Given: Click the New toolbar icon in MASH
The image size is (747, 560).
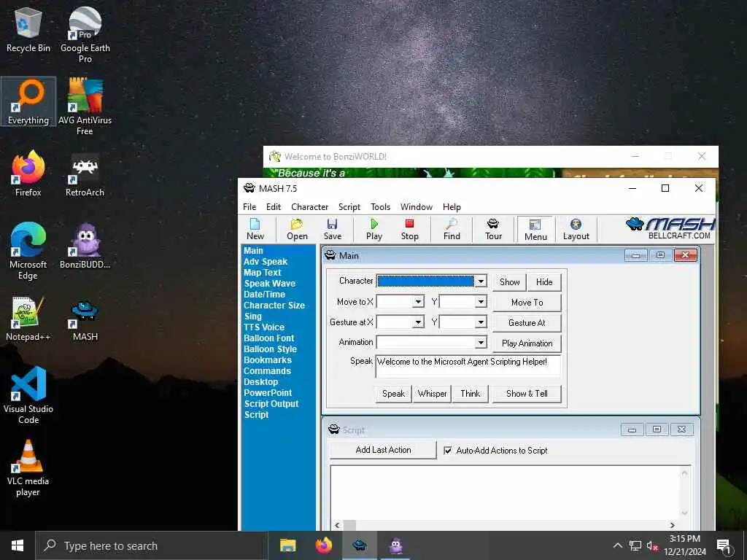Looking at the screenshot, I should click(255, 229).
